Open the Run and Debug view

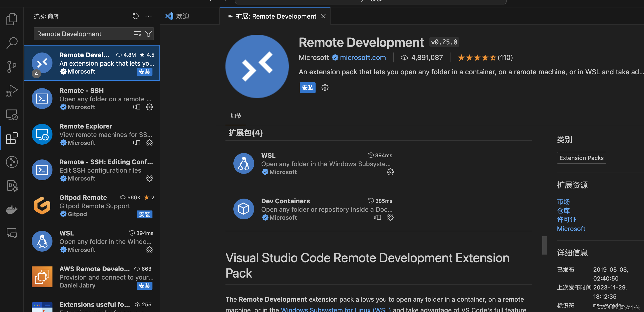pos(11,91)
